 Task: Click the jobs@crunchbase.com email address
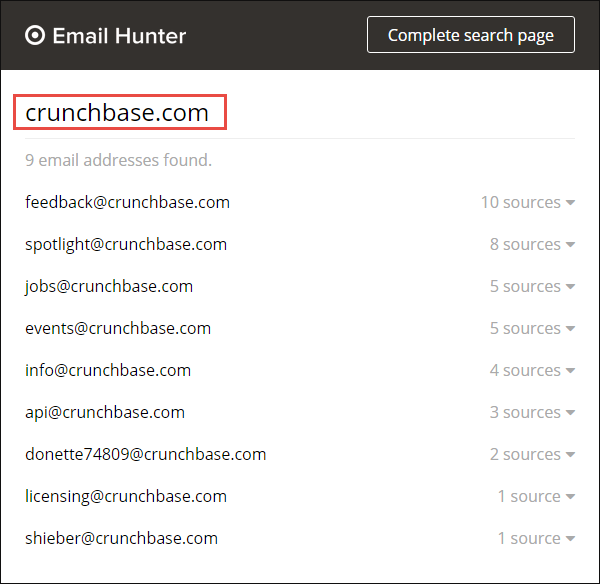[x=109, y=286]
